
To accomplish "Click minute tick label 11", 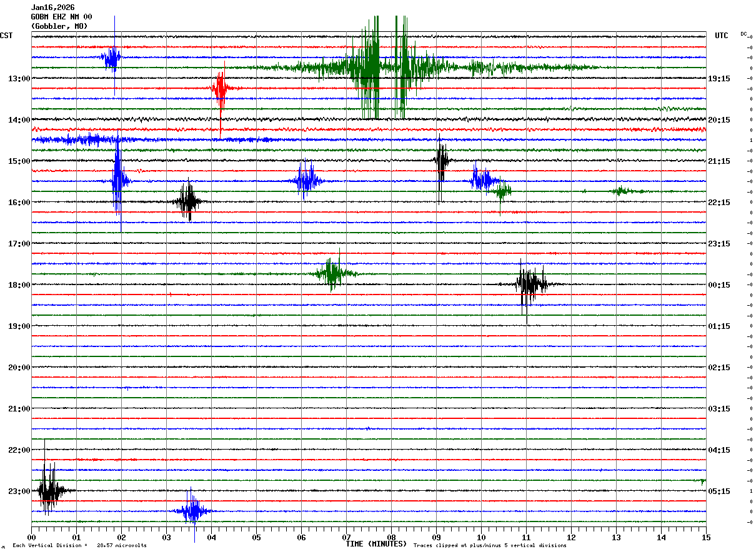I will click(x=526, y=537).
